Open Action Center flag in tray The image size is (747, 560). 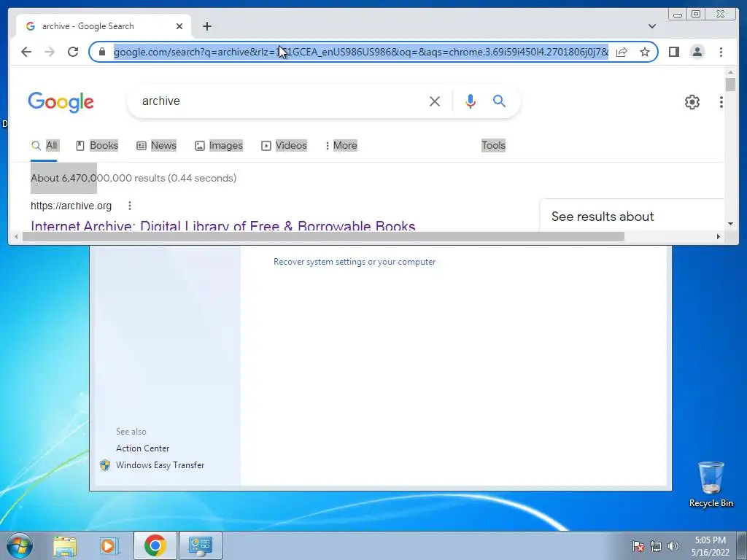638,546
